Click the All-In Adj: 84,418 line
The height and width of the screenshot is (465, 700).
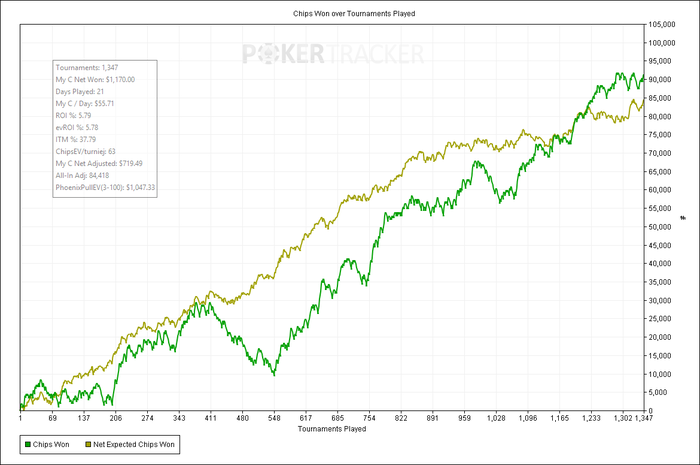(82, 176)
